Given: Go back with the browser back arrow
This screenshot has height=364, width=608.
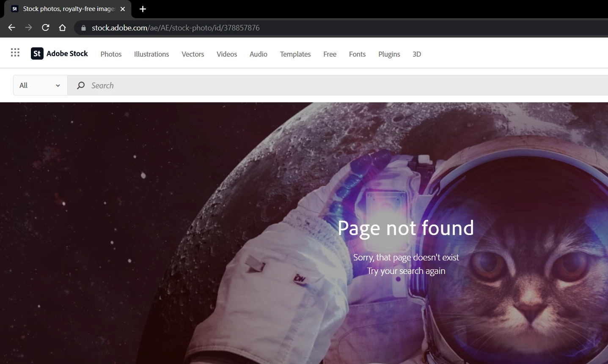Looking at the screenshot, I should 11,27.
